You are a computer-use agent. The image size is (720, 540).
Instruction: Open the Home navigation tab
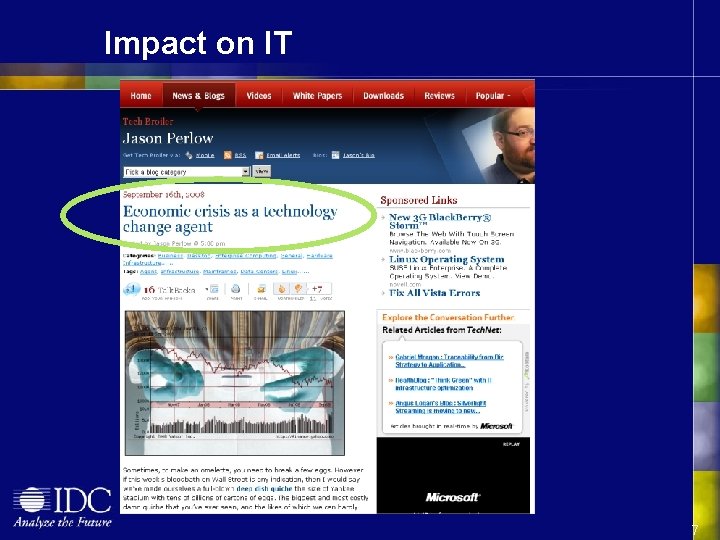[141, 96]
